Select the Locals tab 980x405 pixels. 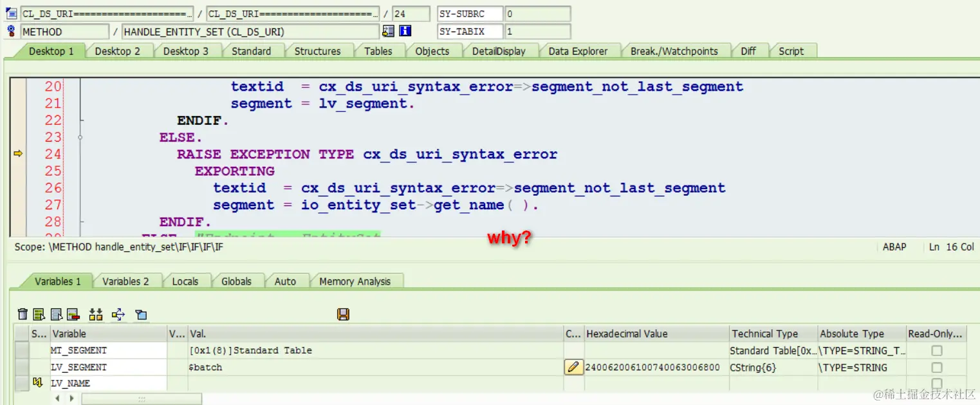[185, 281]
